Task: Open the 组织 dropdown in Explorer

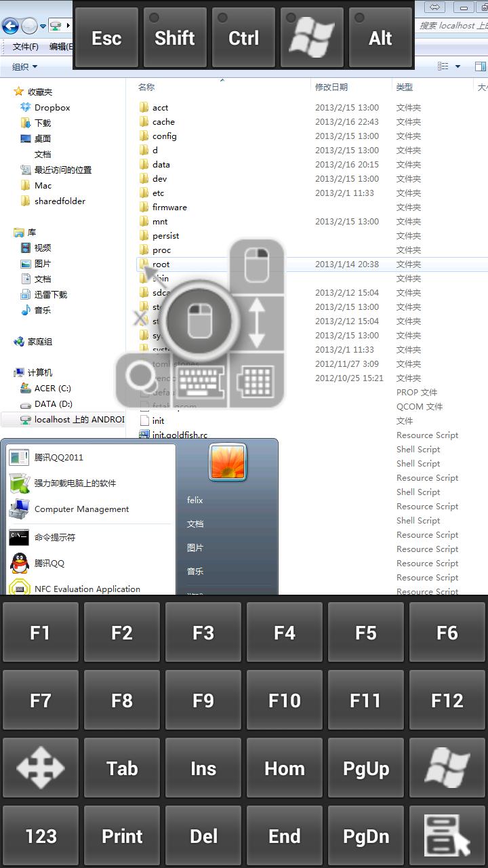Action: click(25, 66)
